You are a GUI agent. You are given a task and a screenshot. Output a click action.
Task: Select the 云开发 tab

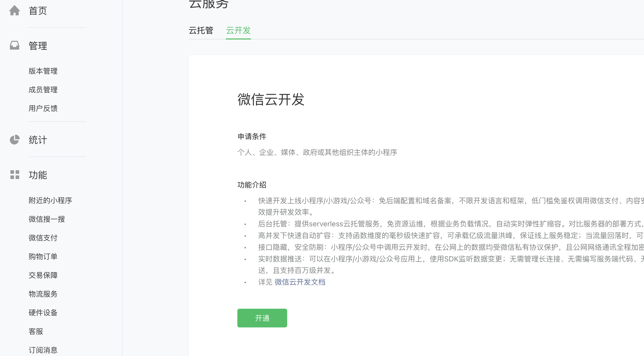(238, 30)
